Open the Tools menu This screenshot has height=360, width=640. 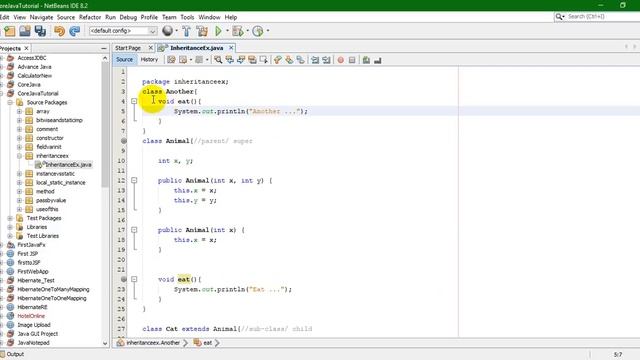(187, 17)
